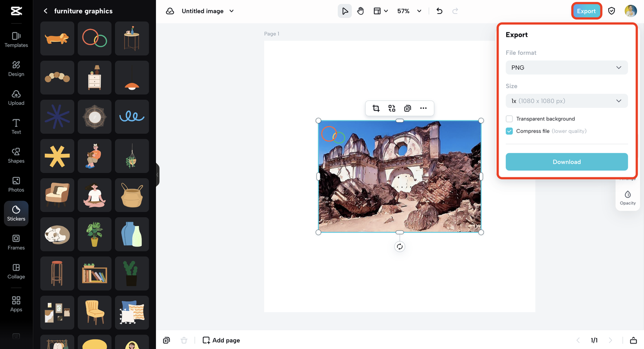644x349 pixels.
Task: Open the File format PNG dropdown
Action: point(567,67)
